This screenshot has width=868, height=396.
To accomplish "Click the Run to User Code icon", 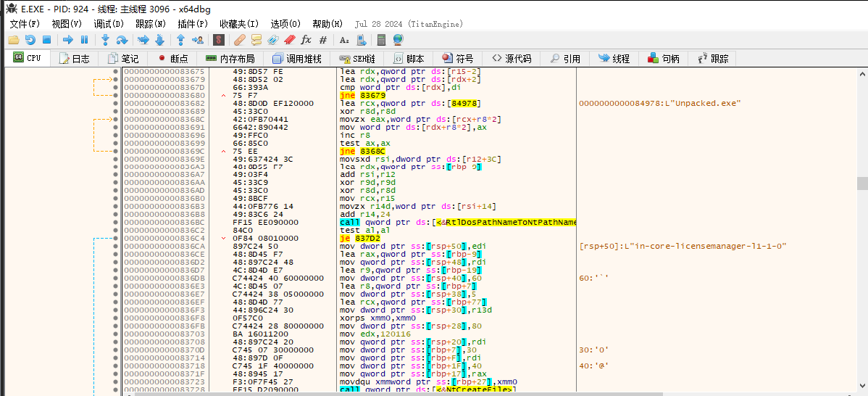I will click(x=198, y=40).
